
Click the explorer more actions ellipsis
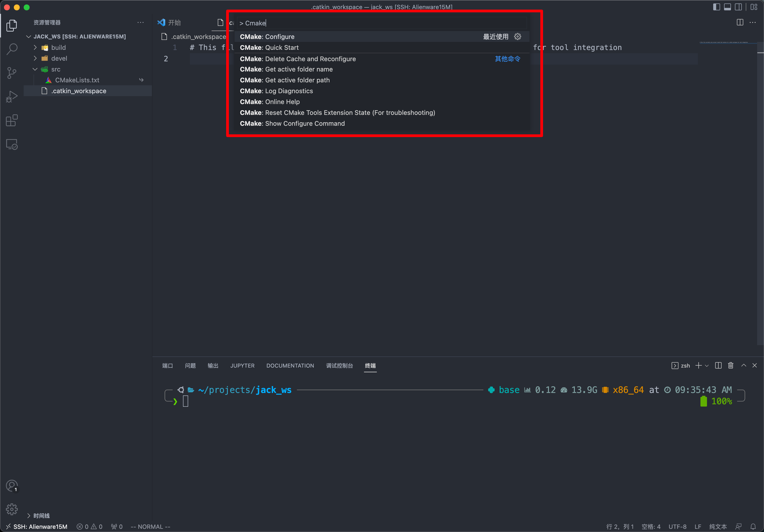[x=140, y=23]
